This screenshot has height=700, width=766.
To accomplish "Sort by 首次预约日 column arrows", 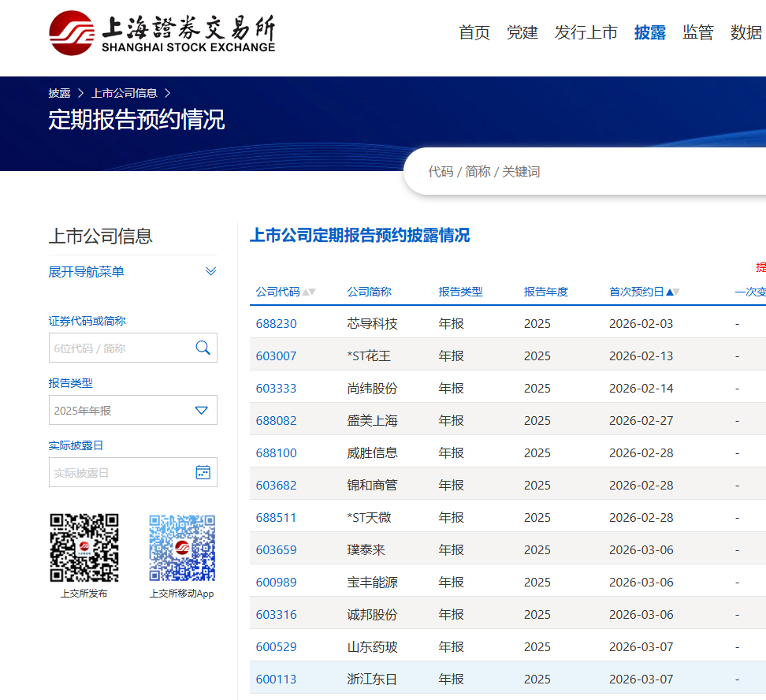I will pyautogui.click(x=673, y=292).
